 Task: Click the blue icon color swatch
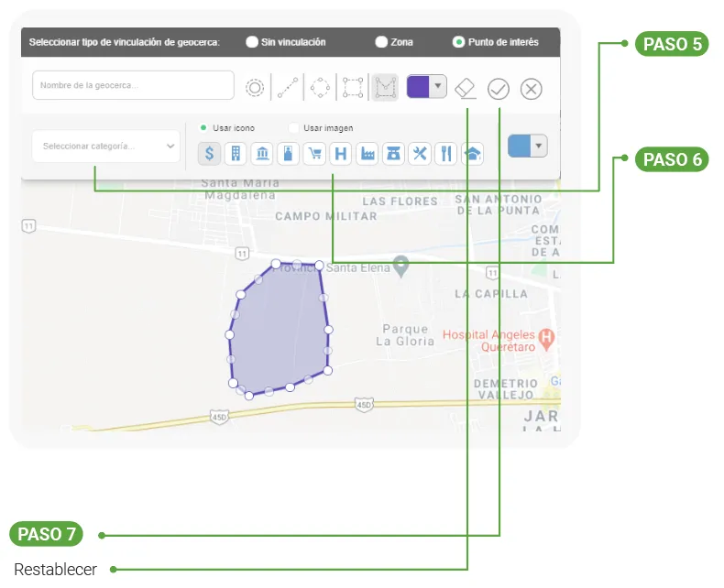coord(519,146)
